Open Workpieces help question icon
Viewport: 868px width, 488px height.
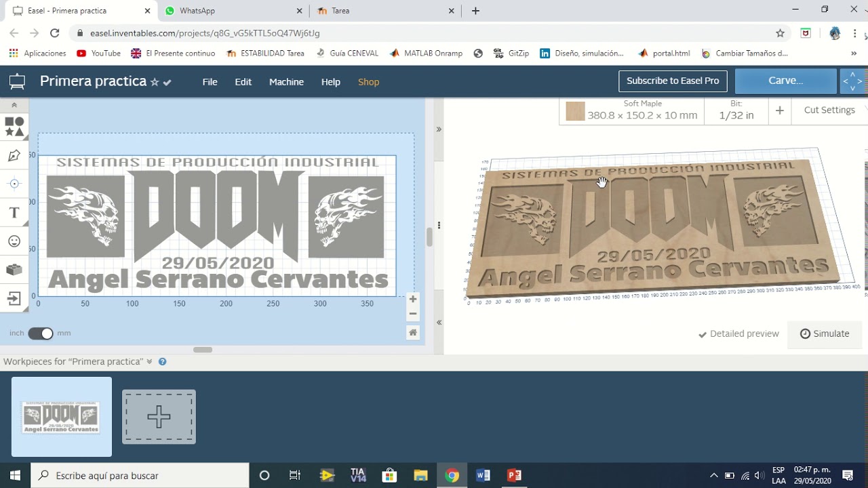[163, 362]
